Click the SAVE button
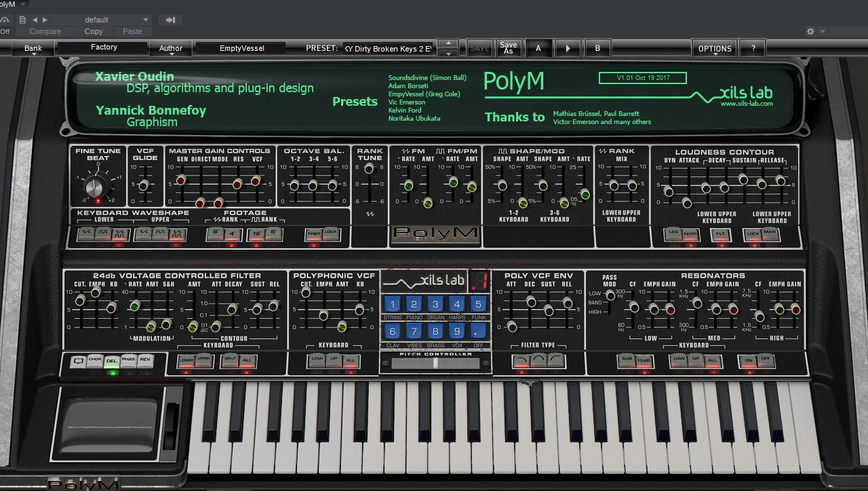The image size is (868, 491). pos(479,48)
